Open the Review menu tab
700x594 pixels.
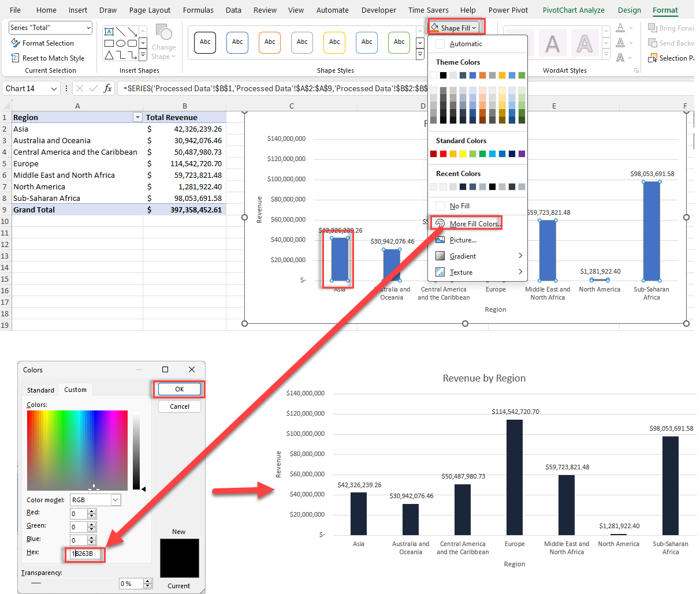pos(265,10)
